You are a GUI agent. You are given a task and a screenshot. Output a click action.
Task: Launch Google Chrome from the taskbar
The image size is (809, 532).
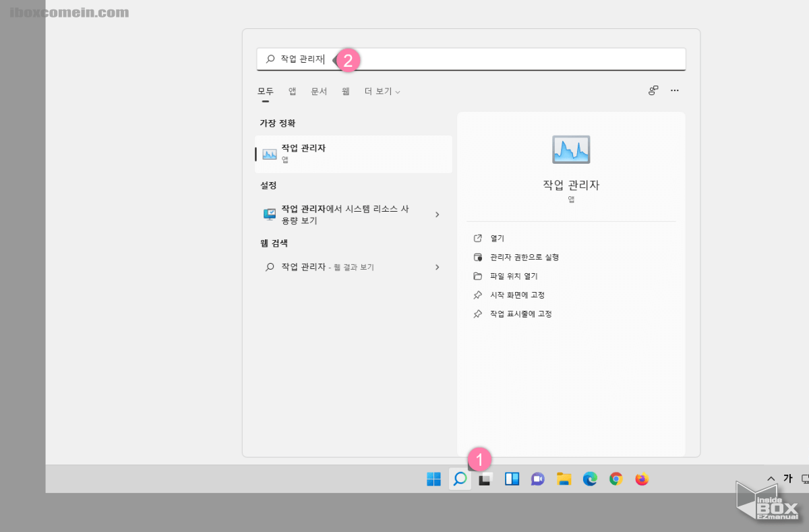616,479
